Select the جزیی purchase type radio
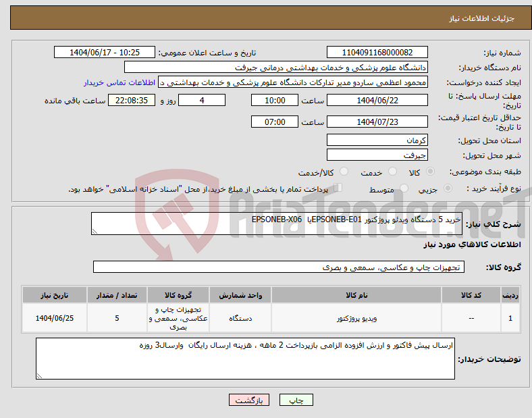This screenshot has width=532, height=418. 448,188
